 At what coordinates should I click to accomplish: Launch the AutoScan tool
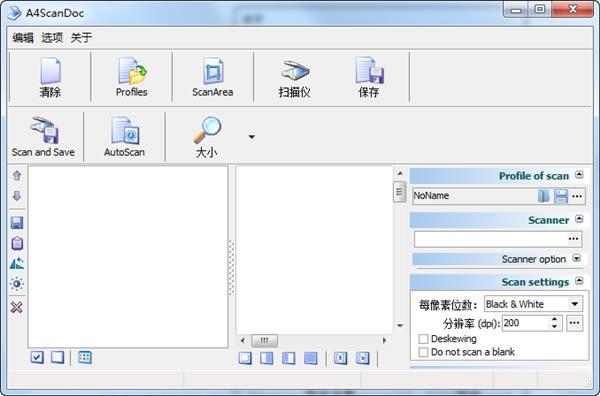click(x=124, y=137)
